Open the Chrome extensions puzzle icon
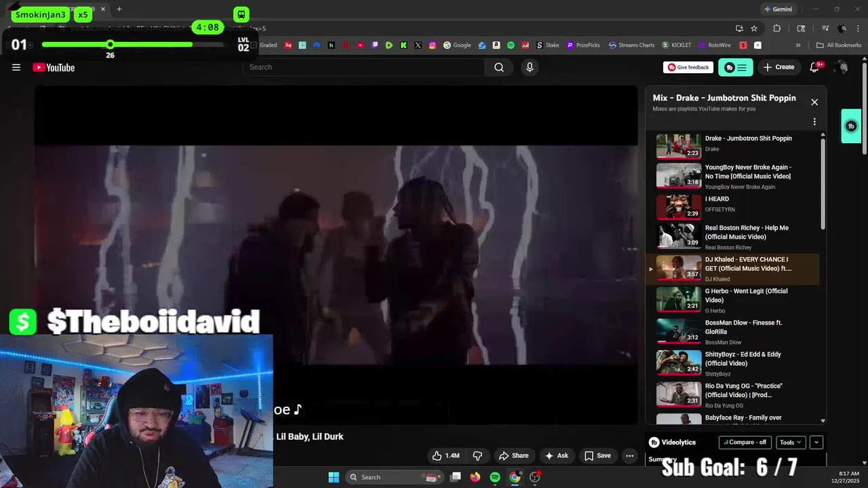The image size is (868, 488). tap(777, 28)
